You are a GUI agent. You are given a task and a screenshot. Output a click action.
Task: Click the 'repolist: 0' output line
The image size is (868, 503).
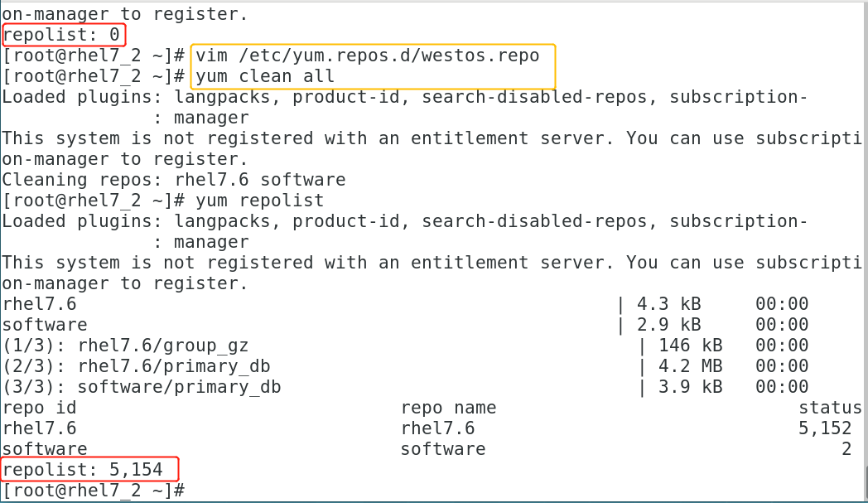click(x=61, y=35)
